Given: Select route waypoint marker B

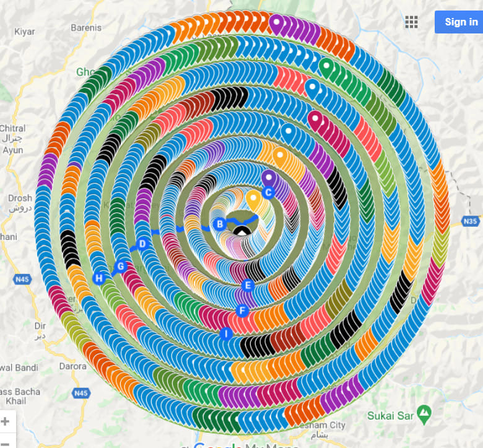Looking at the screenshot, I should tap(220, 224).
